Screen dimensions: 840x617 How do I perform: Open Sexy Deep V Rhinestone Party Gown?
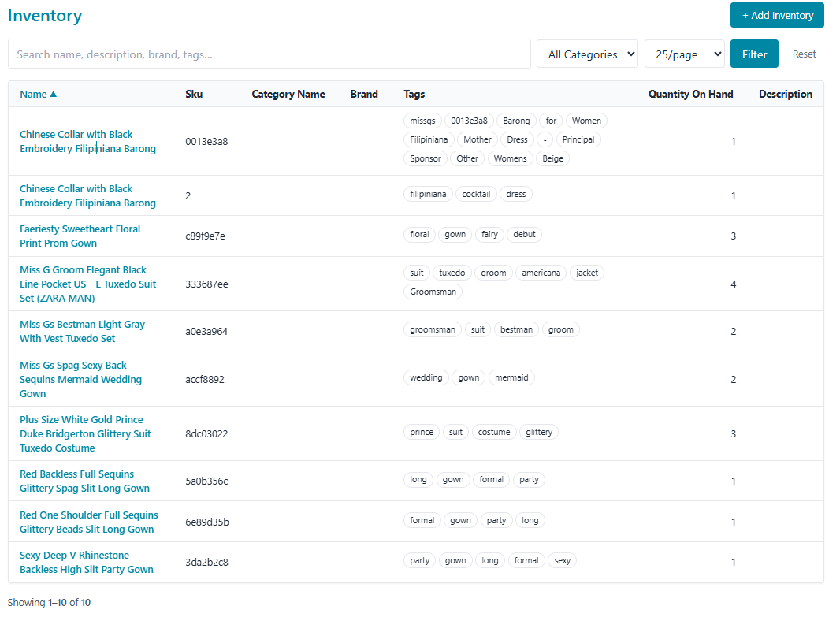tap(86, 562)
